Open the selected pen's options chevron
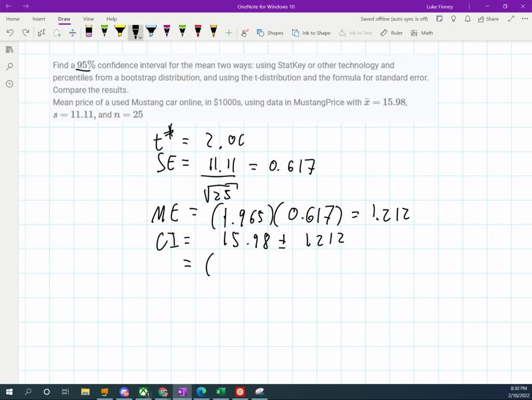The image size is (532, 400). click(x=139, y=37)
